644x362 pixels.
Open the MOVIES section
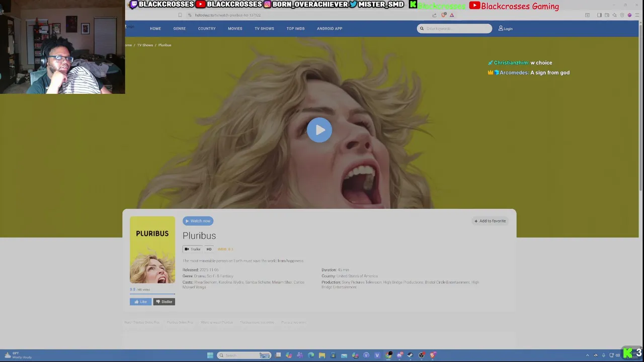tap(235, 29)
